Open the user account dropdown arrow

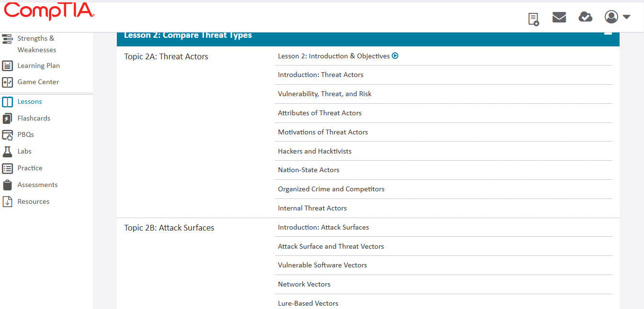tap(627, 17)
